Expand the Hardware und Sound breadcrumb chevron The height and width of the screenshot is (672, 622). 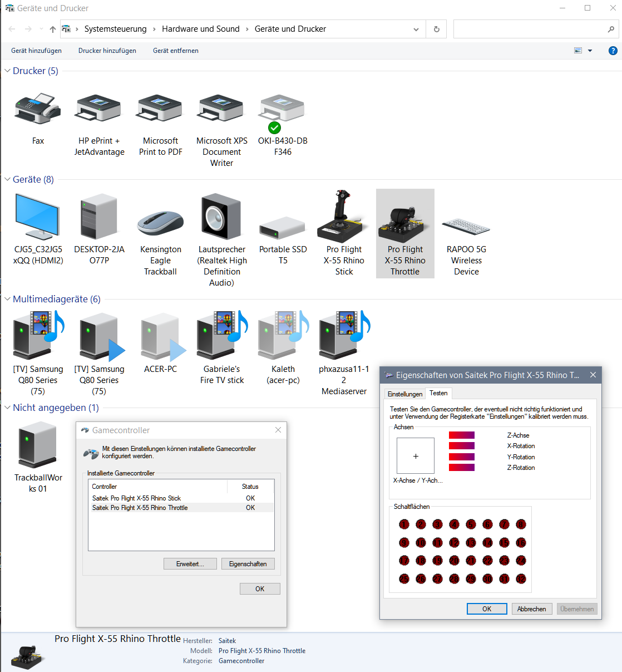click(247, 29)
